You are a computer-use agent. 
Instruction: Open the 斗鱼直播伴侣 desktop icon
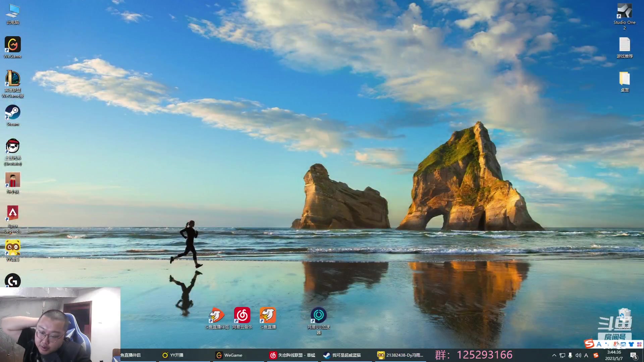(216, 315)
